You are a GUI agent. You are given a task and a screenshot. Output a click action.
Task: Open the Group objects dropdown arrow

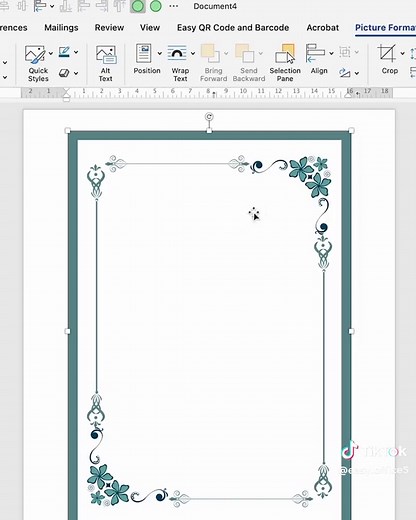[357, 52]
